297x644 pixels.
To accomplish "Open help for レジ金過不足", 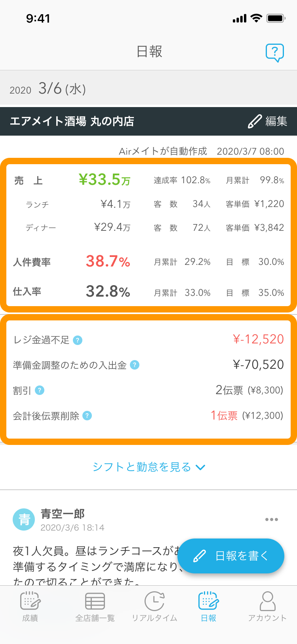I will (78, 340).
